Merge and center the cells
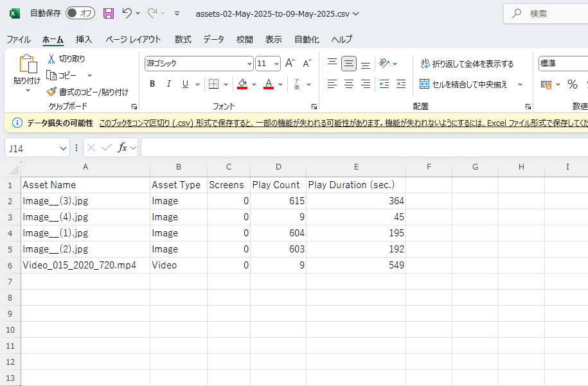 coord(463,84)
